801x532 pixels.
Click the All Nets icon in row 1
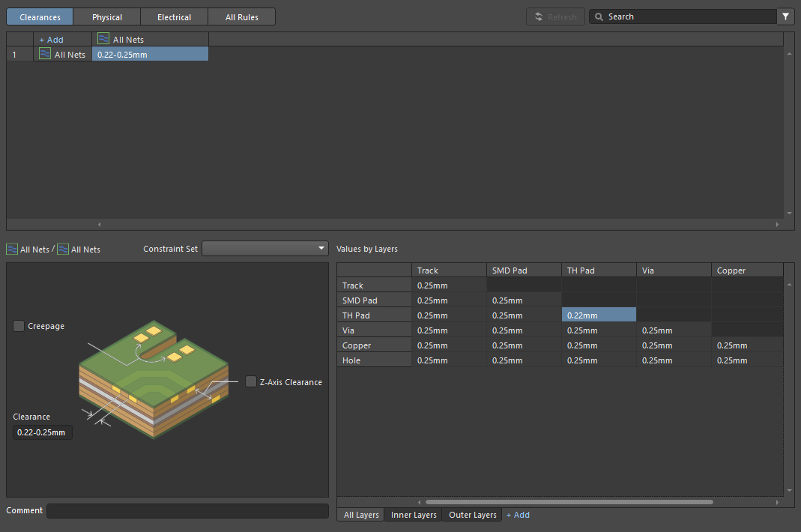45,54
